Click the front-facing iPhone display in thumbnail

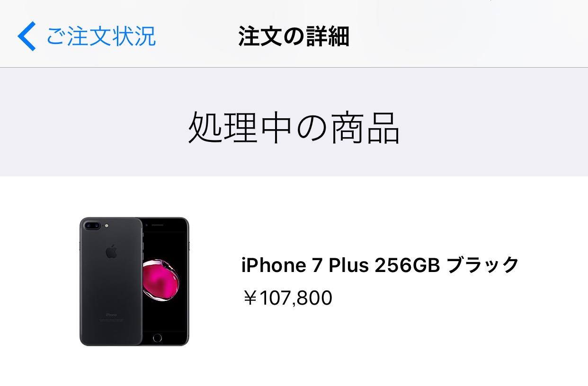(x=166, y=281)
